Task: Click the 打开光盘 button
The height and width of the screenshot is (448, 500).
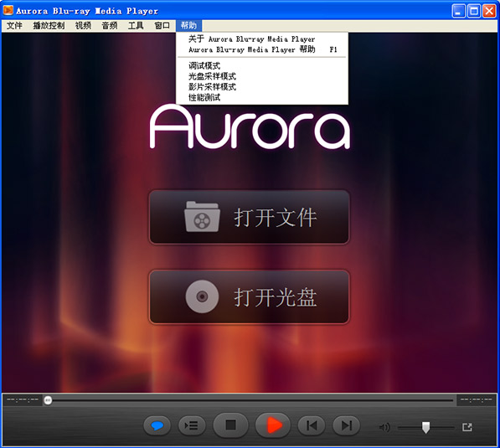Action: [x=249, y=297]
